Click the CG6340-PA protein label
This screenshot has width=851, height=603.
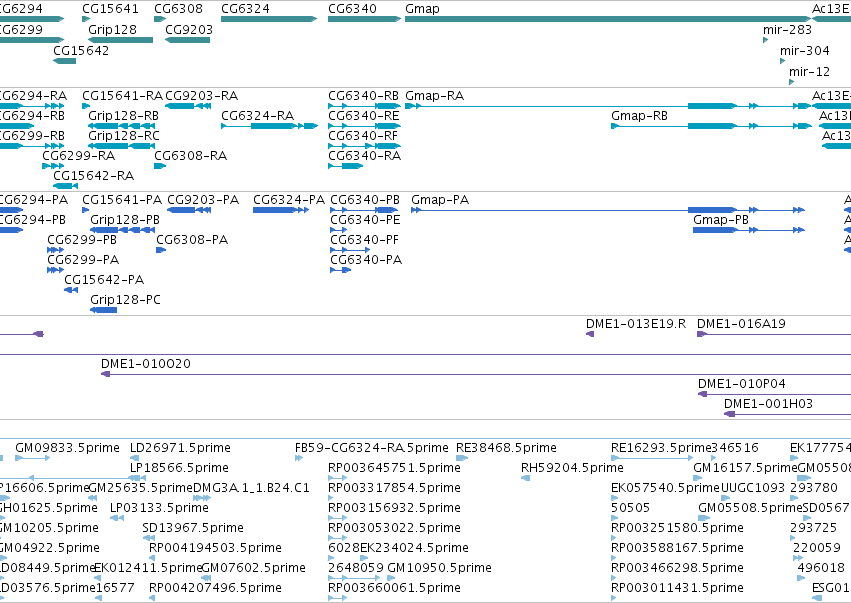(366, 260)
